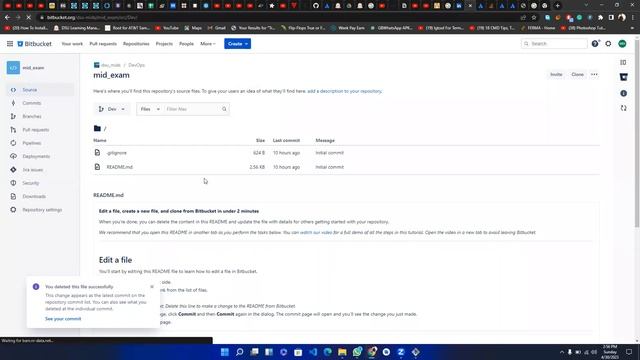
Task: Click the search magnifier in Filter files
Action: 224,109
